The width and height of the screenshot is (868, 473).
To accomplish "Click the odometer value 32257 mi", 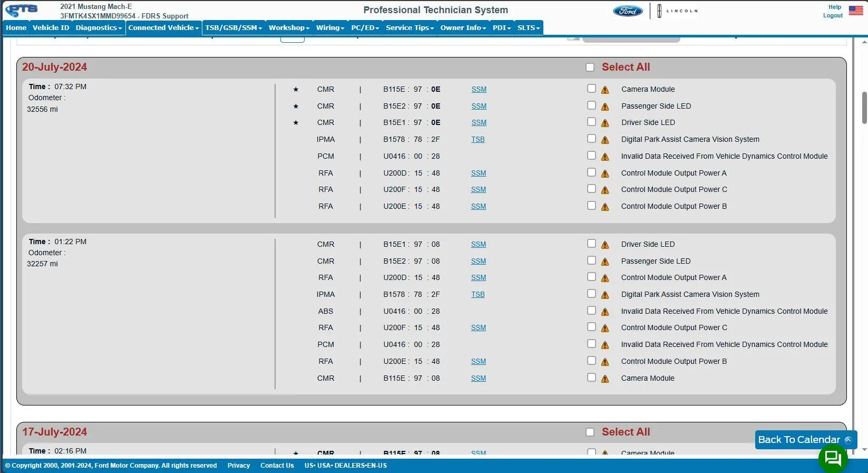I will (x=42, y=264).
